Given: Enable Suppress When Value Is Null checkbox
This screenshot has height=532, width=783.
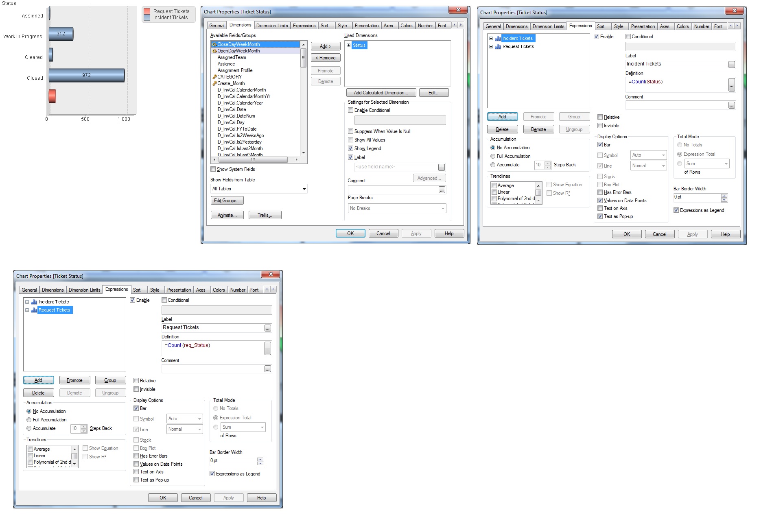Looking at the screenshot, I should click(x=350, y=131).
